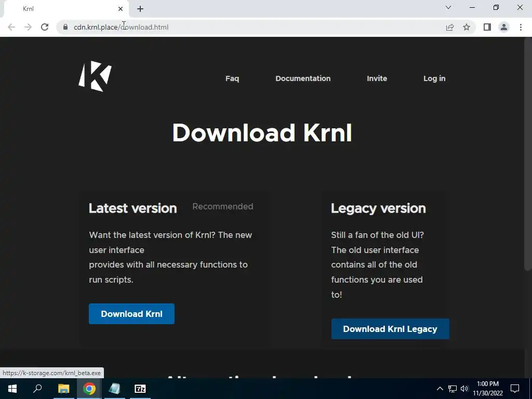Share this page icon in address bar

tap(450, 27)
